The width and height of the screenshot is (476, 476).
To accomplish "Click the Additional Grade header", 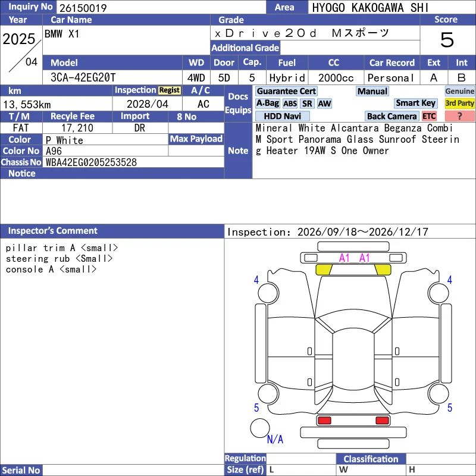I will click(245, 48).
